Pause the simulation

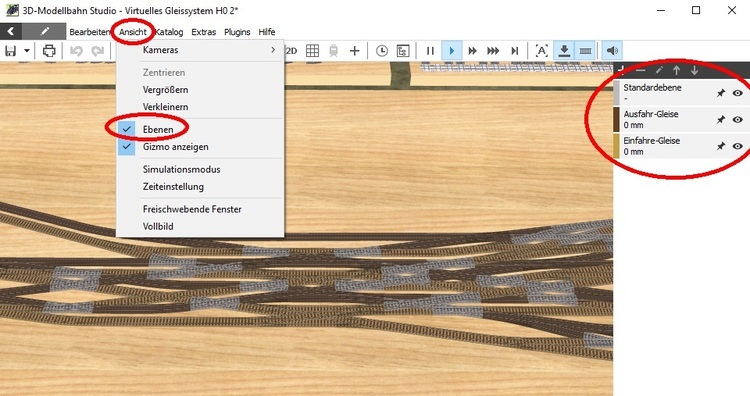click(430, 51)
